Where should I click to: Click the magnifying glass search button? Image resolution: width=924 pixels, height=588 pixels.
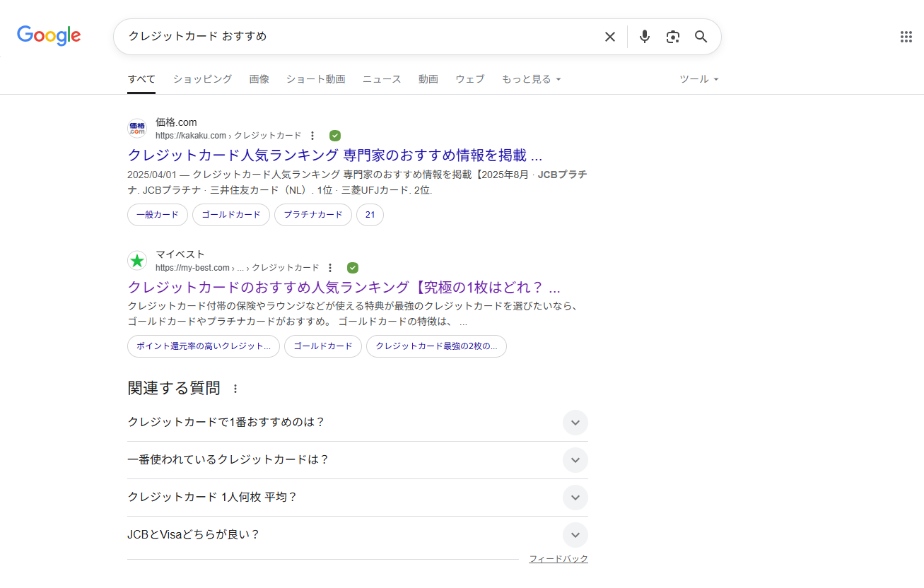click(701, 37)
